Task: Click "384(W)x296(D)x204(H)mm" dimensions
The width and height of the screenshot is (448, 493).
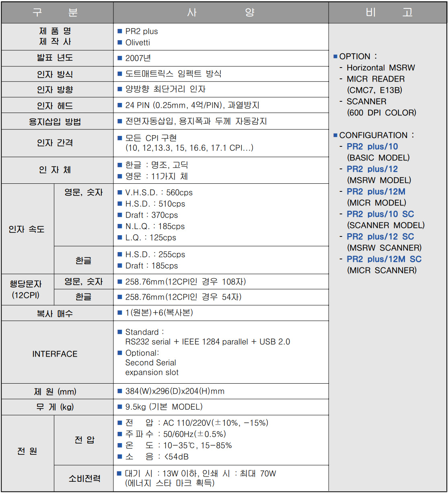Action: coord(175,391)
